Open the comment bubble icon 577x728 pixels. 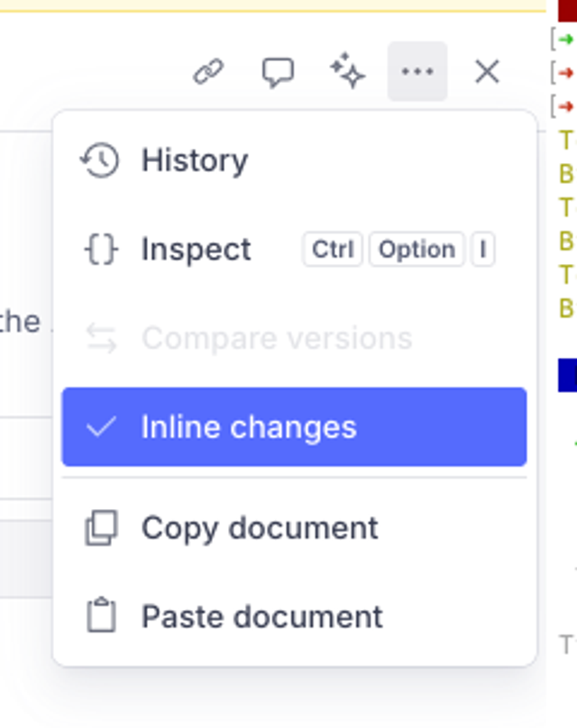click(x=279, y=69)
